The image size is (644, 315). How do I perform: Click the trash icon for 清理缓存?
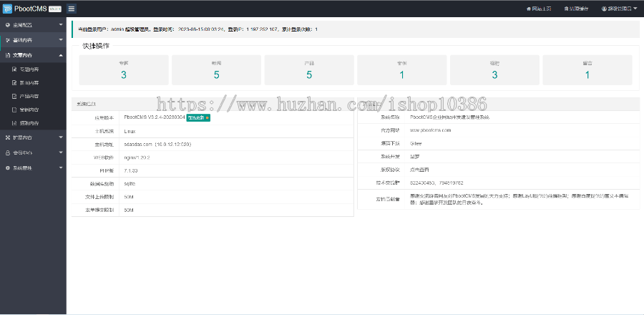tap(566, 9)
